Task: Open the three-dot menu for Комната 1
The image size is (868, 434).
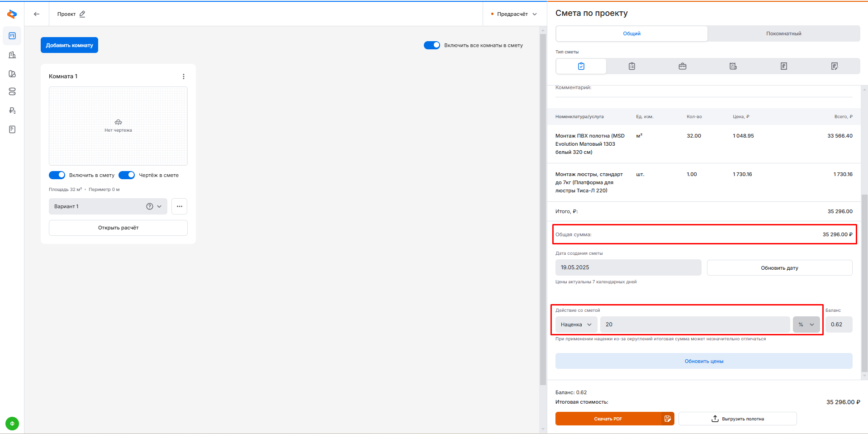Action: coord(183,76)
